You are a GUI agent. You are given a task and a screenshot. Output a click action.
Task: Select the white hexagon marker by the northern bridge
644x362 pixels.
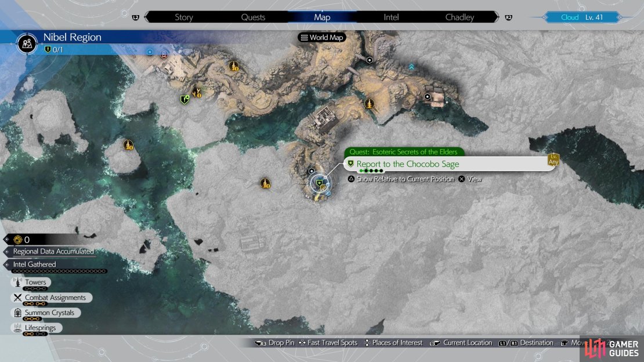pos(370,60)
